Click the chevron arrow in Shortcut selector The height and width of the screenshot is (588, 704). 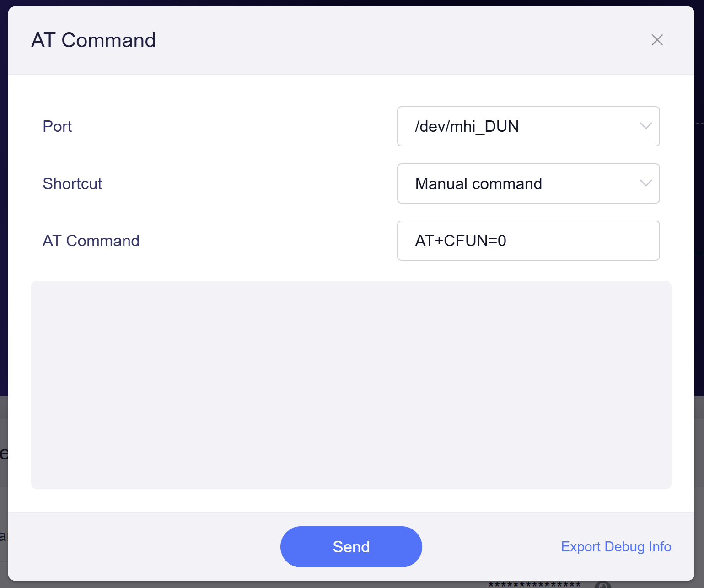click(x=645, y=183)
